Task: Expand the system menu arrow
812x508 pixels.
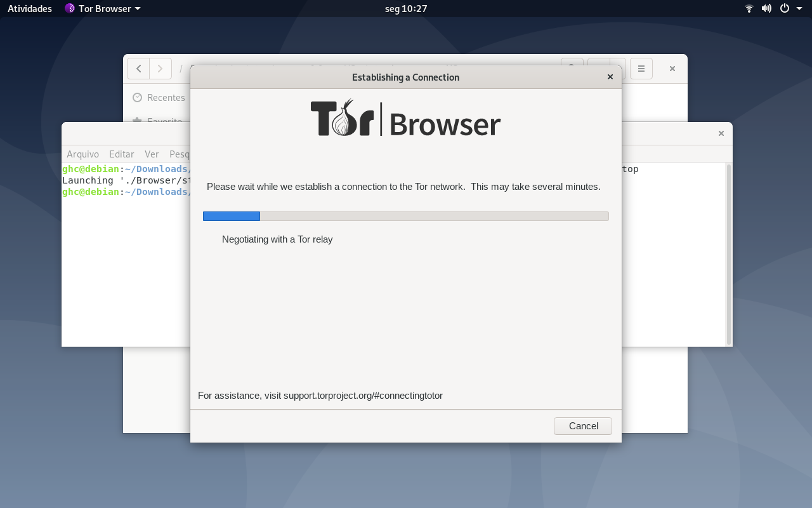Action: [798, 9]
